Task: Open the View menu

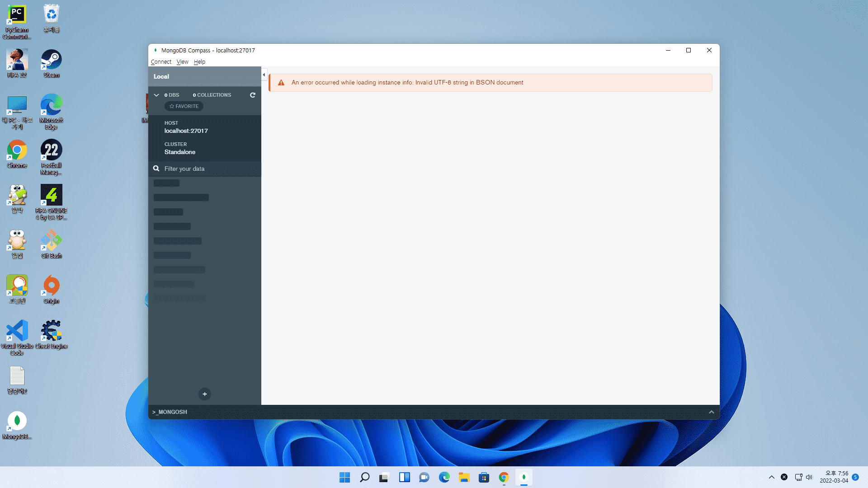Action: [182, 62]
